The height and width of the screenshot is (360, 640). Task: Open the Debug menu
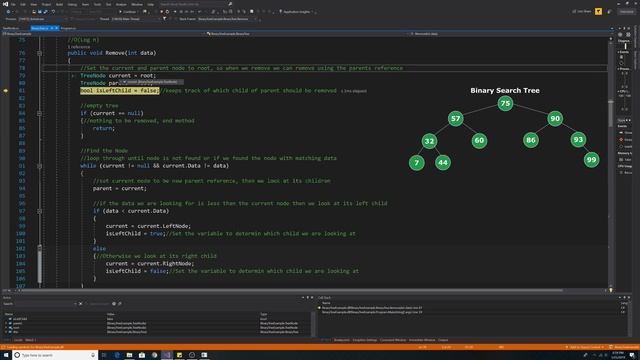[x=72, y=4]
